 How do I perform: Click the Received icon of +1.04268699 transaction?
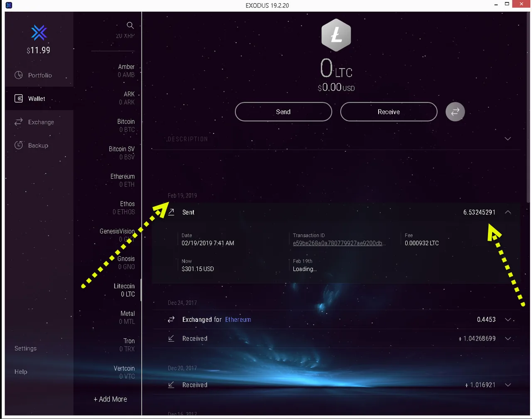(x=171, y=338)
